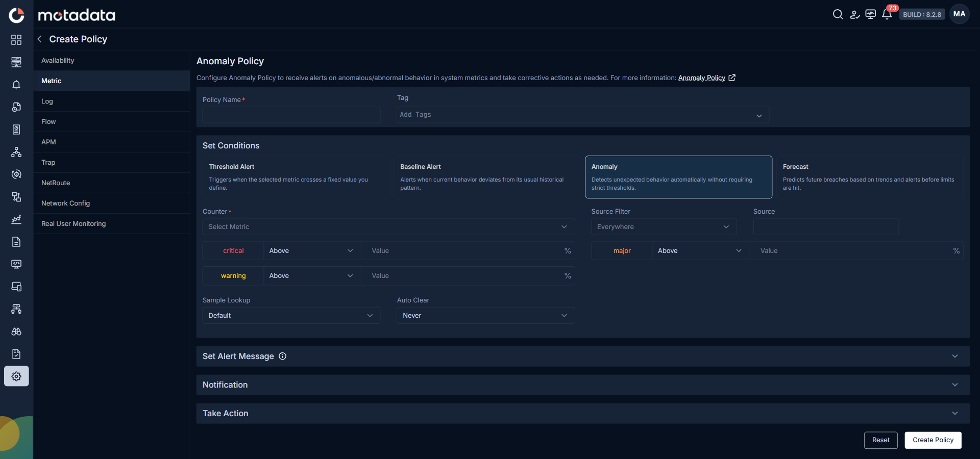Image resolution: width=980 pixels, height=459 pixels.
Task: Select the Threshold Alert condition card
Action: click(295, 177)
